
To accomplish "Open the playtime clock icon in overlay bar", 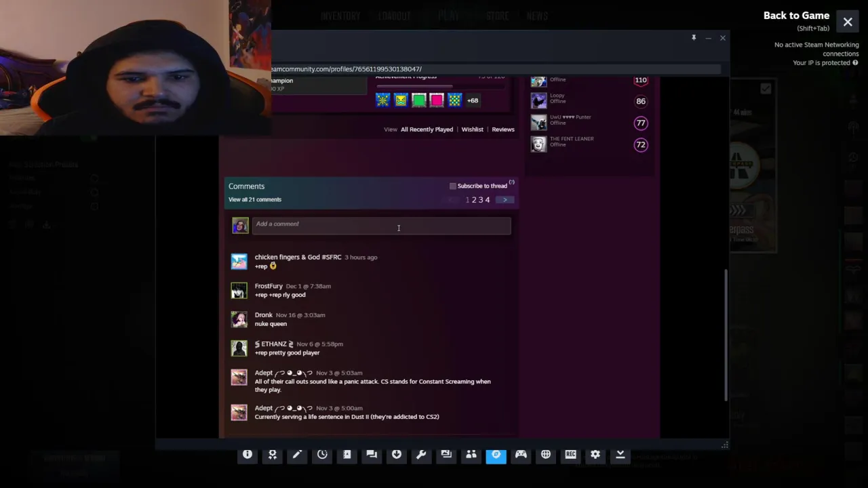I will [322, 455].
